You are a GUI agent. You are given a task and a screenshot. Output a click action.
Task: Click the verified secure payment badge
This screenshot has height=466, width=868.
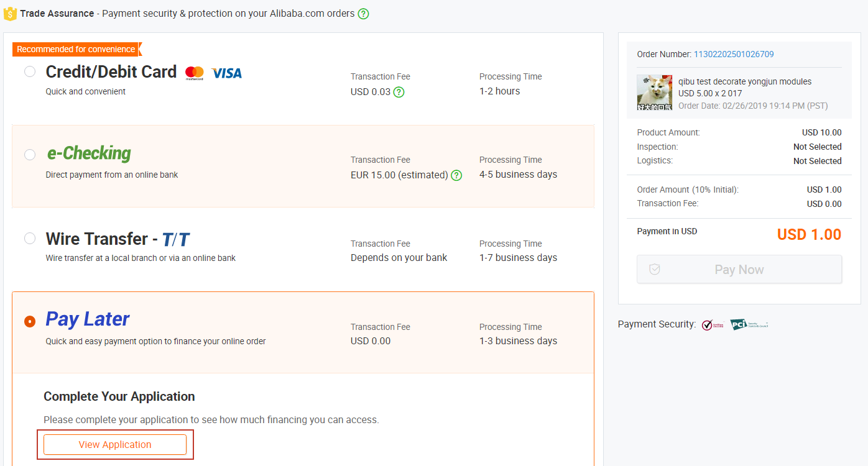click(713, 325)
